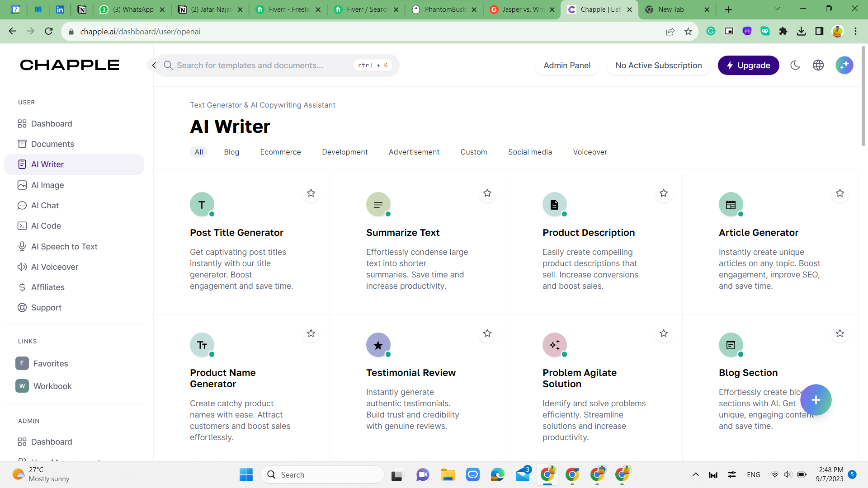The width and height of the screenshot is (868, 488).
Task: Switch to the Ecommerce filter tab
Action: tap(280, 152)
